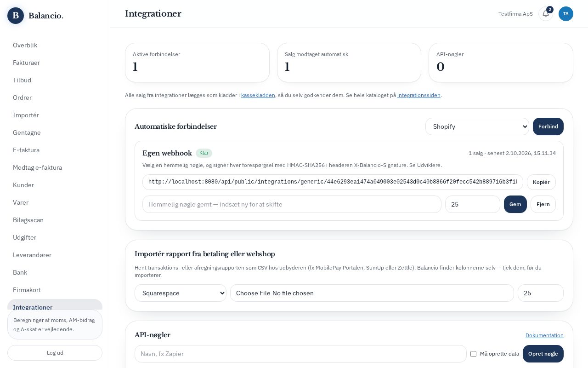Navigate to Leverandører

point(55,255)
